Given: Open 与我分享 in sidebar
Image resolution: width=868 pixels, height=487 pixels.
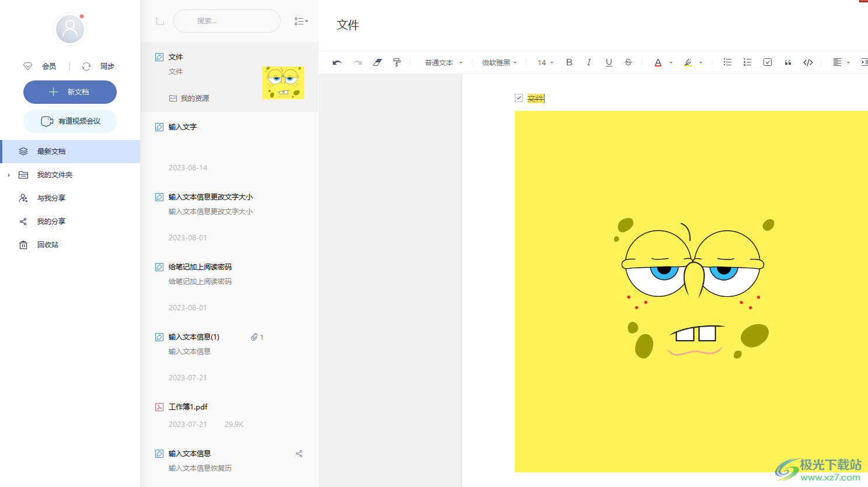Looking at the screenshot, I should pos(70,198).
